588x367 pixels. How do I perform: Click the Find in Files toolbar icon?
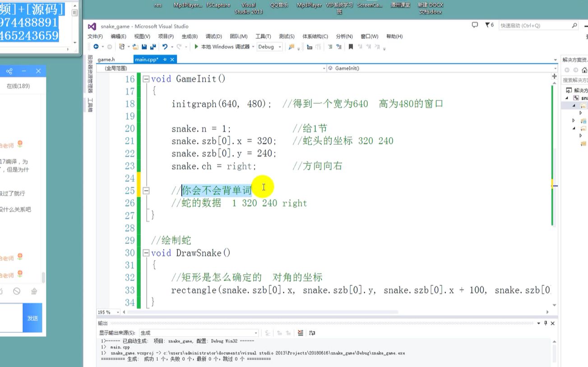pos(291,46)
